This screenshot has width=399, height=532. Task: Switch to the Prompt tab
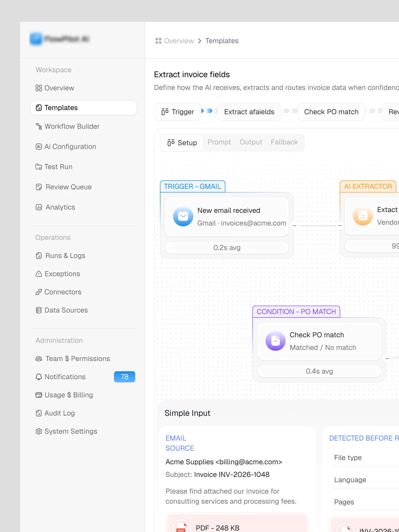click(x=219, y=142)
